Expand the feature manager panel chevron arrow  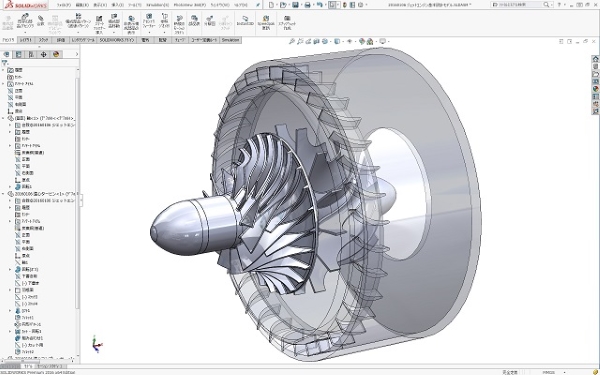(x=77, y=54)
